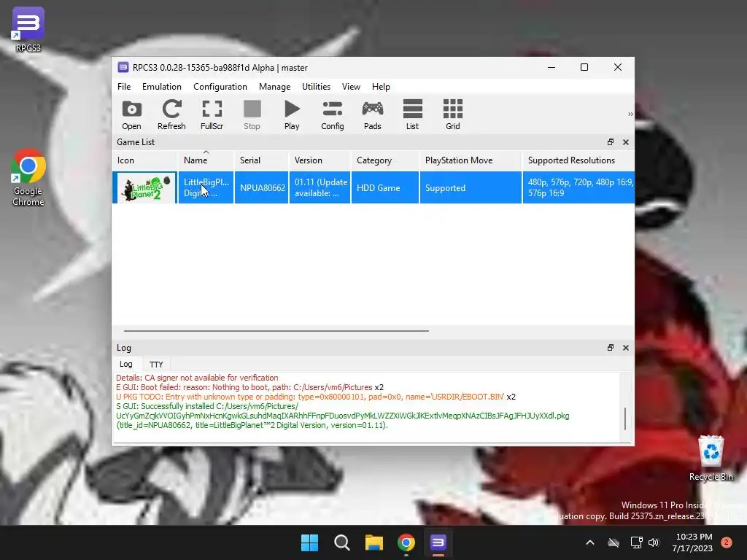The height and width of the screenshot is (560, 747).
Task: Click the '480p, 576p, 720p' resolutions cell
Action: [578, 187]
